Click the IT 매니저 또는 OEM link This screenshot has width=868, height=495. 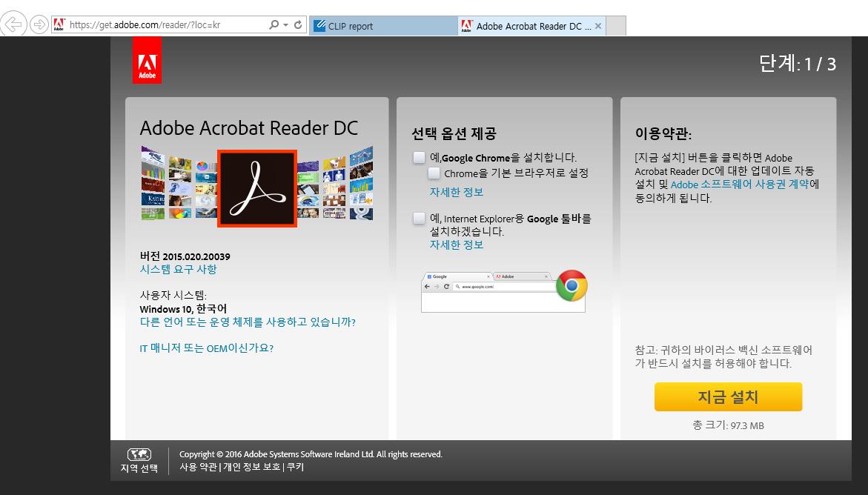click(207, 348)
